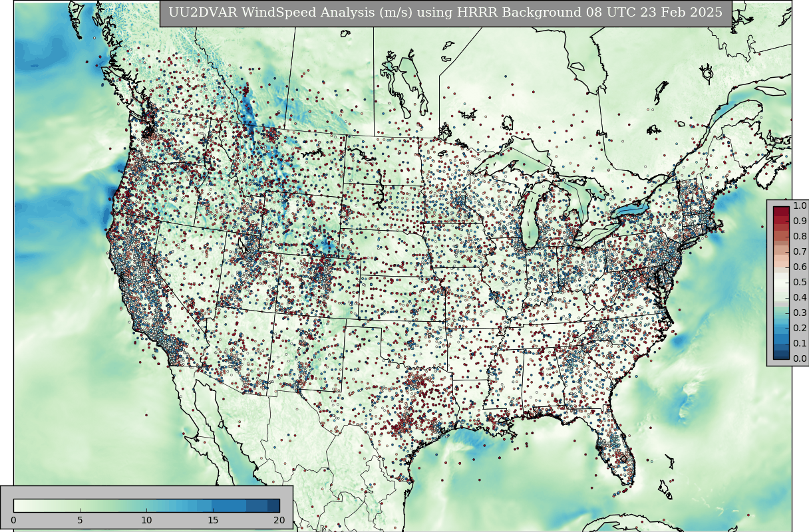The height and width of the screenshot is (532, 809).
Task: Click the "0.1" label on the right colorbar
Action: click(x=800, y=344)
